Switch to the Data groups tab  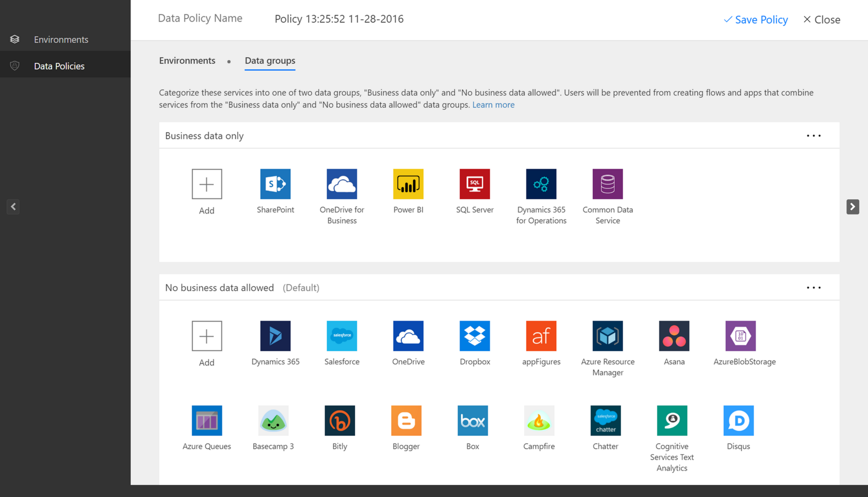point(269,60)
